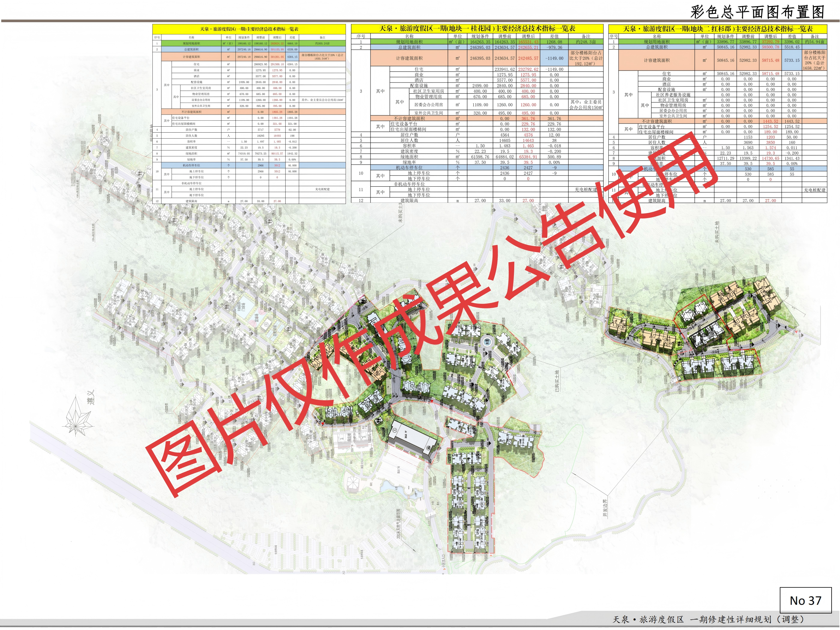
Task: Select the difference value 1341.43
Action: 792,158
